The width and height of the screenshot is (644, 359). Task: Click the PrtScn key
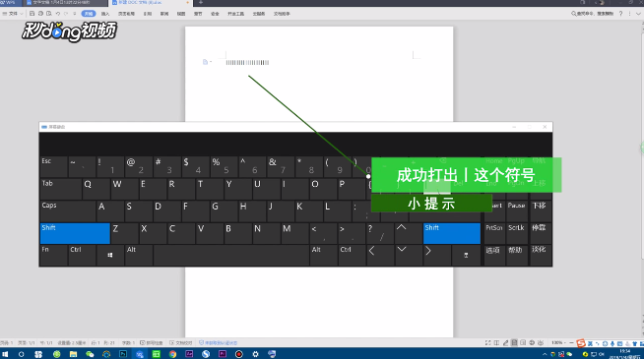494,233
